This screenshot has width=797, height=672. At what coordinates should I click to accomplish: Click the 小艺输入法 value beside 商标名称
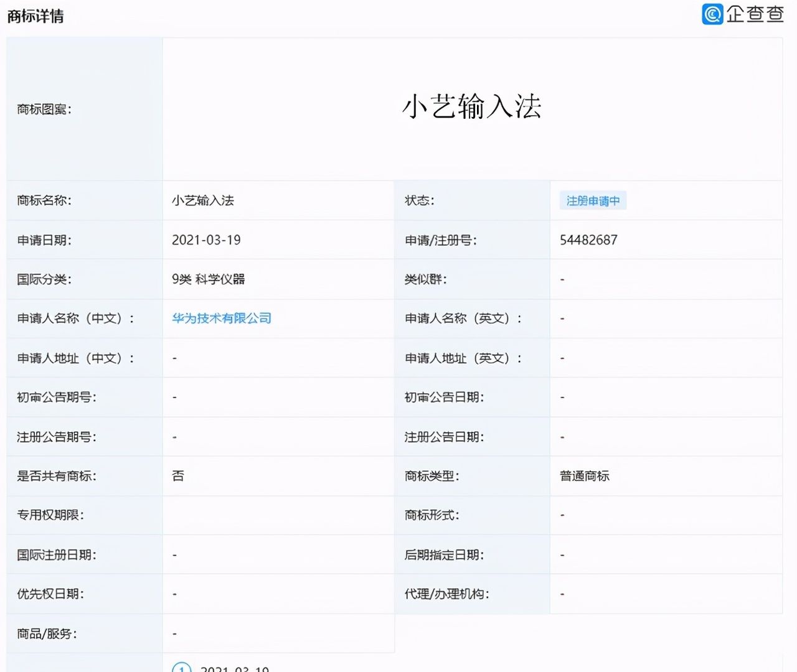coord(203,200)
